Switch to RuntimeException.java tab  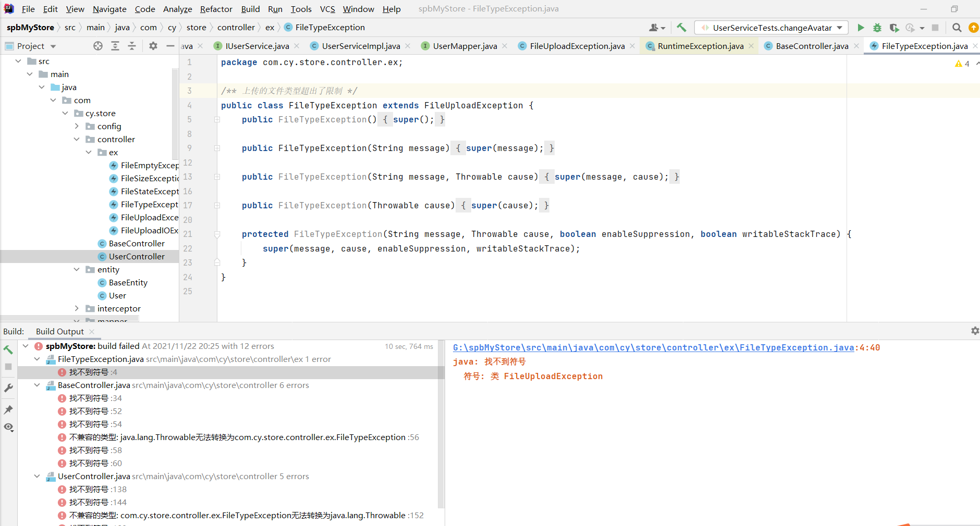tap(701, 46)
